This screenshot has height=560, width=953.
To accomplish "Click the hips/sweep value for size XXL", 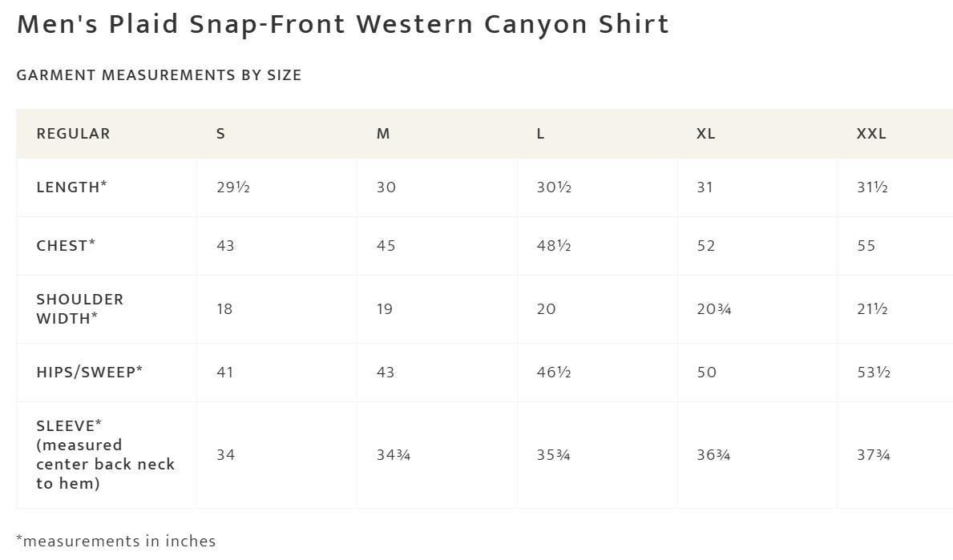I will click(874, 373).
